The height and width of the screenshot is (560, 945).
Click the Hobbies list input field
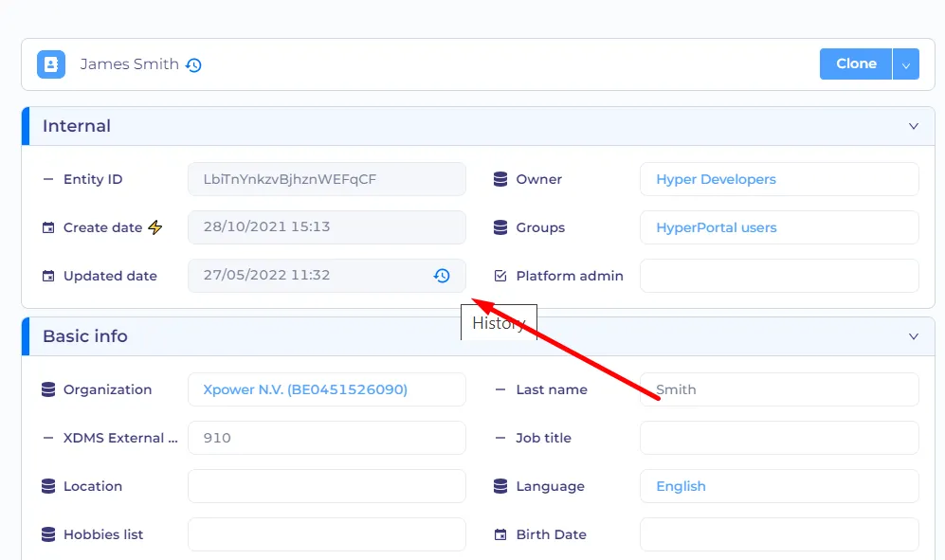327,534
